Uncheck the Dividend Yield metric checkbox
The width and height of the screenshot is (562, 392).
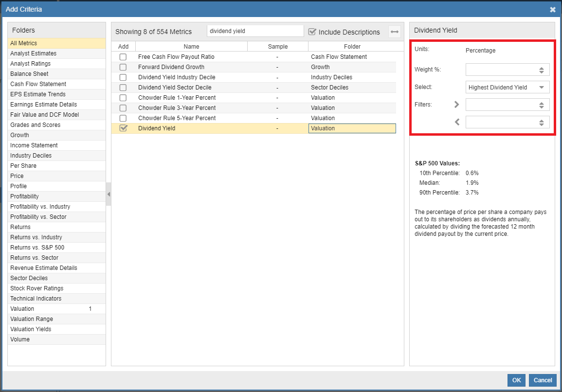123,128
